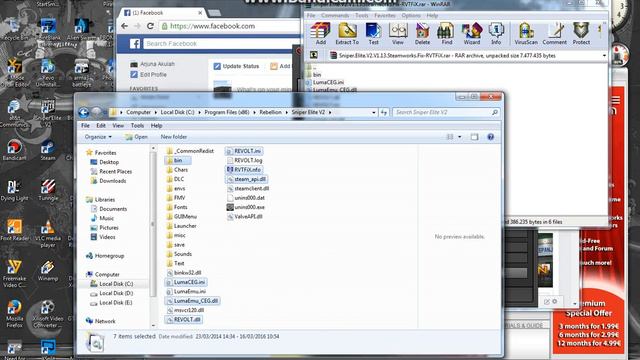Open Explorer Help menu
This screenshot has width=640, height=360.
pos(156,126)
